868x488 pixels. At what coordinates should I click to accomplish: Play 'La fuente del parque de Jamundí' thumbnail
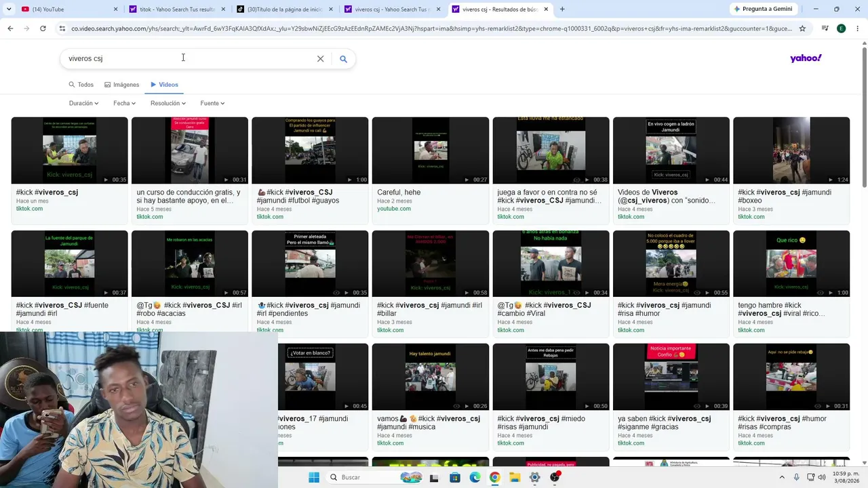tap(69, 264)
